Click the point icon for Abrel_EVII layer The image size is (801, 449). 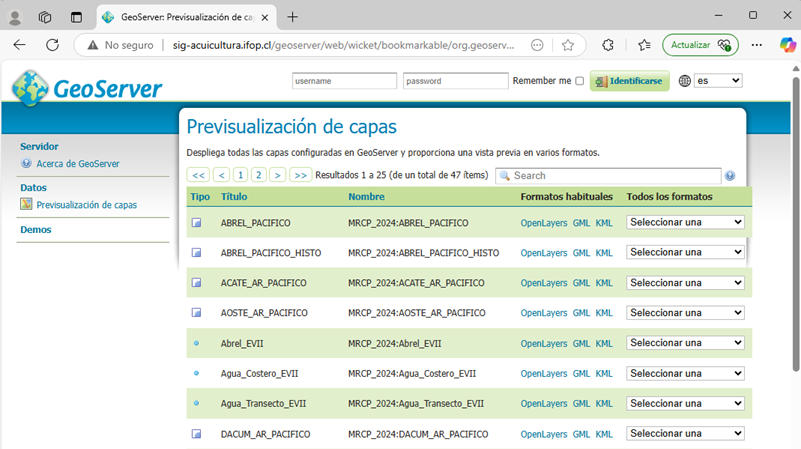(x=196, y=343)
